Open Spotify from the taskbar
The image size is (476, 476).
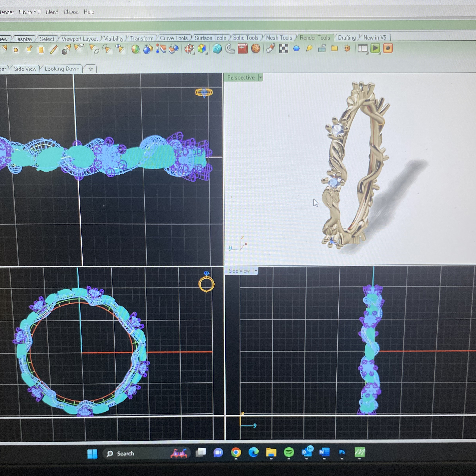[289, 452]
